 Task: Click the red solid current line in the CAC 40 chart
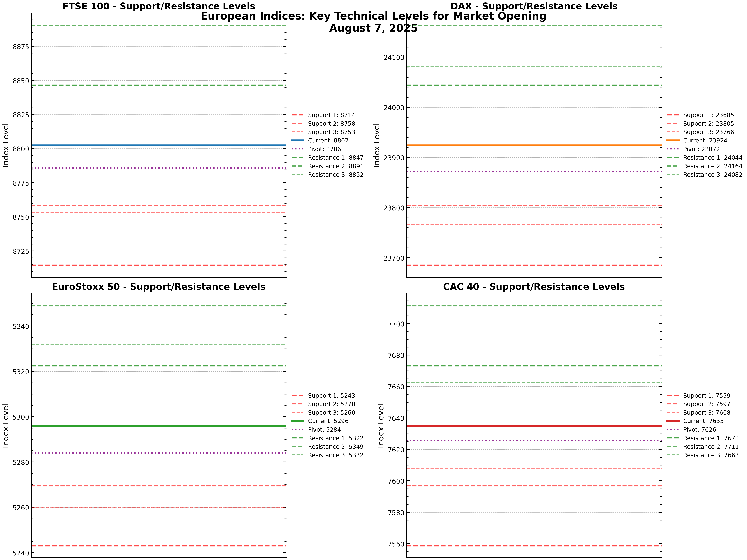point(534,426)
